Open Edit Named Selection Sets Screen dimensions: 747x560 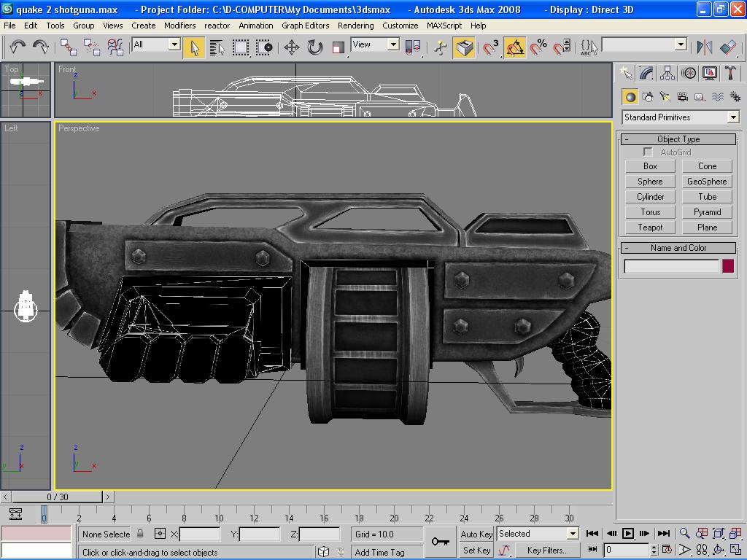point(589,47)
